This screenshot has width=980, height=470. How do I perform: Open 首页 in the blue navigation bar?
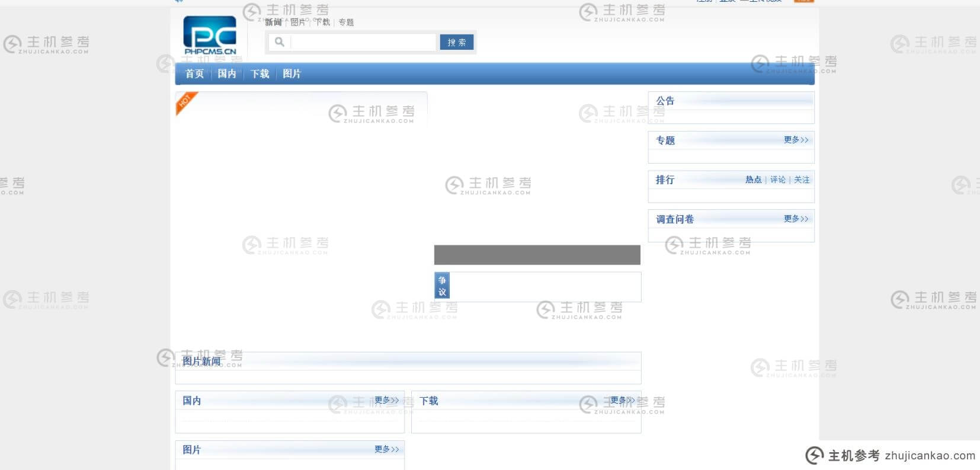point(194,74)
